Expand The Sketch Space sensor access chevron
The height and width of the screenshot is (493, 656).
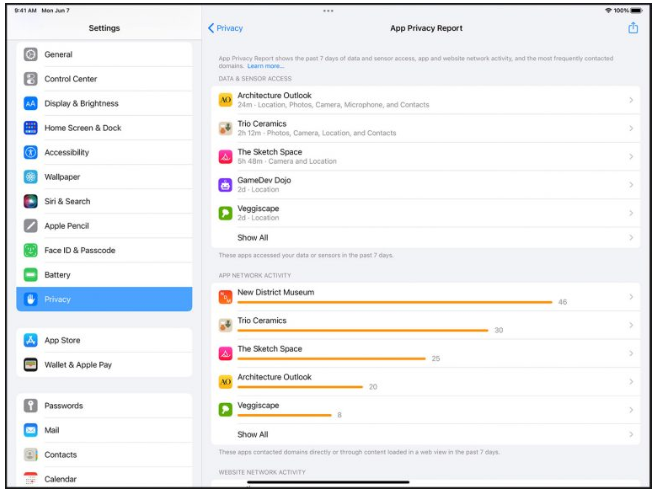631,157
